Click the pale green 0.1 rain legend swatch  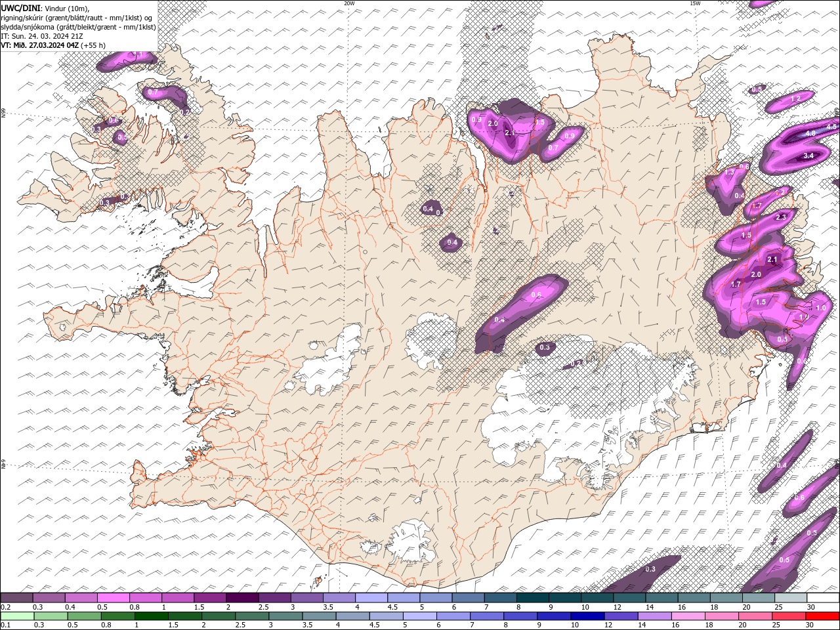17,616
